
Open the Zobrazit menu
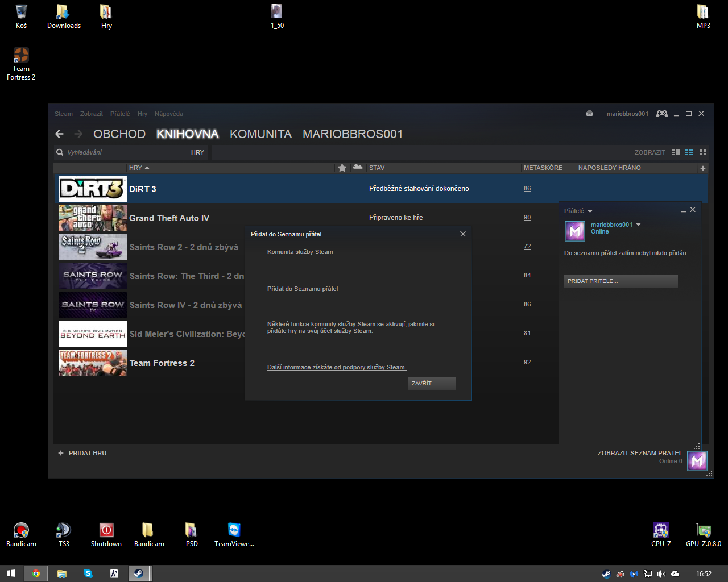[92, 114]
